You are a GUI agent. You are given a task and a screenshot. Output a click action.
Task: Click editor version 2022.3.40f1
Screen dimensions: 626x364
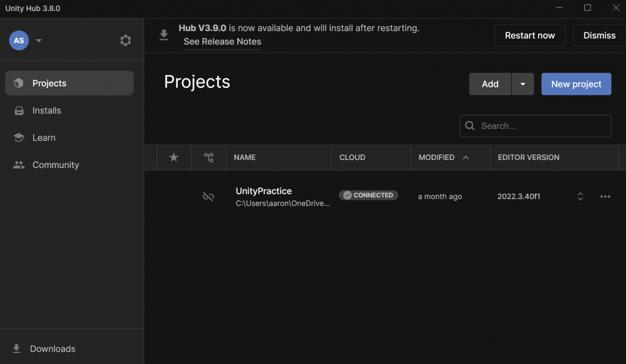(x=518, y=197)
